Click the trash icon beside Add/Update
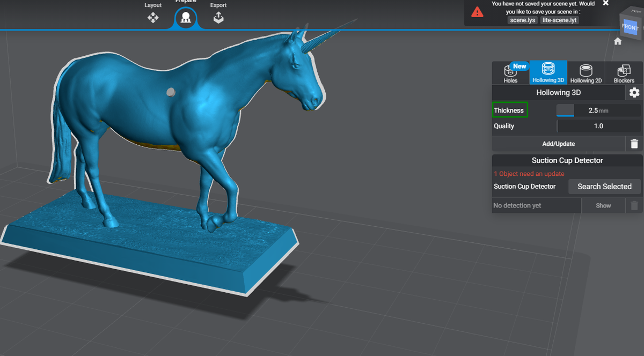Screen dimensions: 644x356 [x=634, y=144]
